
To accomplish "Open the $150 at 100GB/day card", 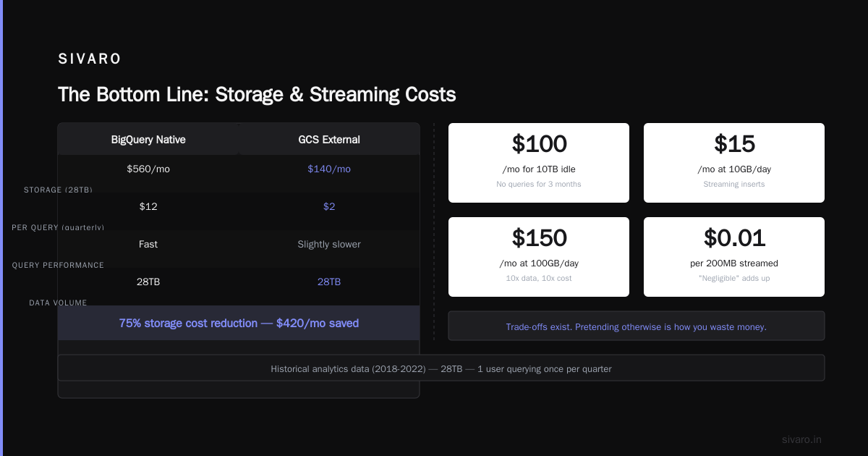I will 539,257.
